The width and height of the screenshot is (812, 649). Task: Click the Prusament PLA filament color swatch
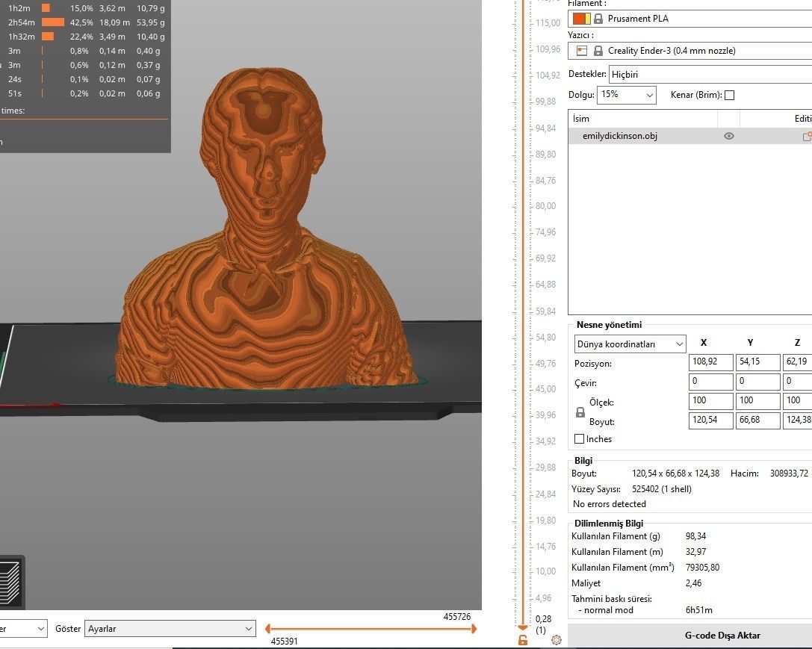[x=581, y=19]
